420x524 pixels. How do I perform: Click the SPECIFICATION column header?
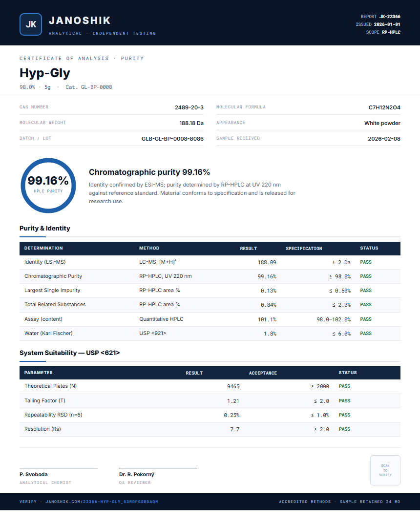tap(304, 248)
